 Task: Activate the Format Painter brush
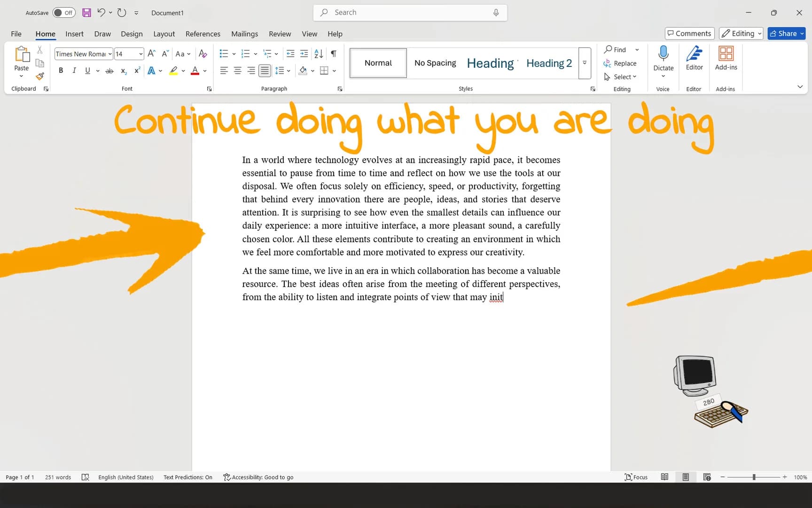(x=40, y=76)
